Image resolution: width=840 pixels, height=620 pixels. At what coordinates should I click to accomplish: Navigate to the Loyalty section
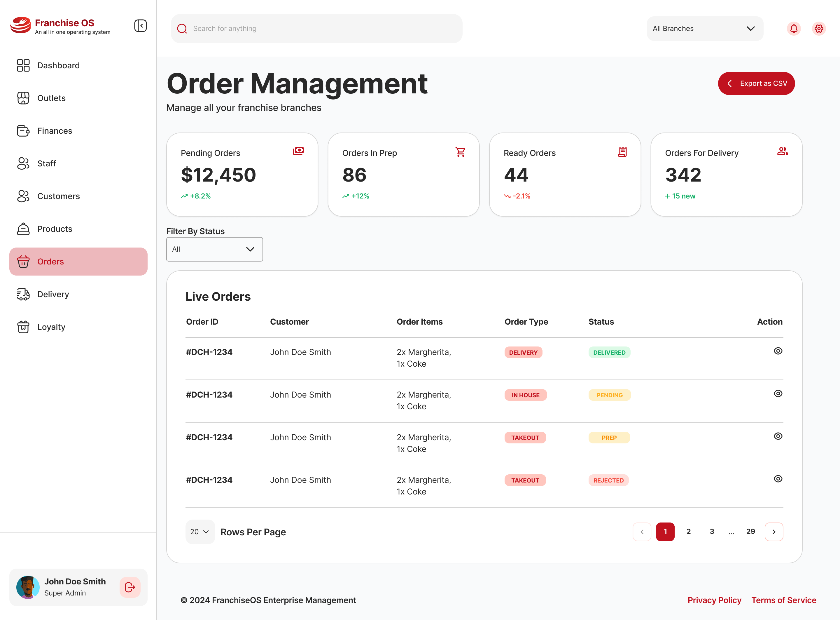pos(51,327)
